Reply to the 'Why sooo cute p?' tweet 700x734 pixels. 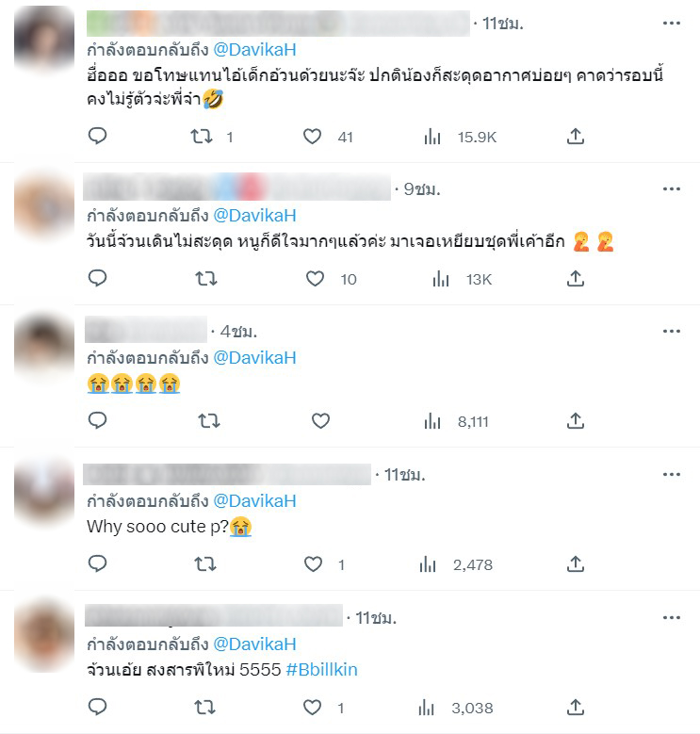tap(97, 564)
